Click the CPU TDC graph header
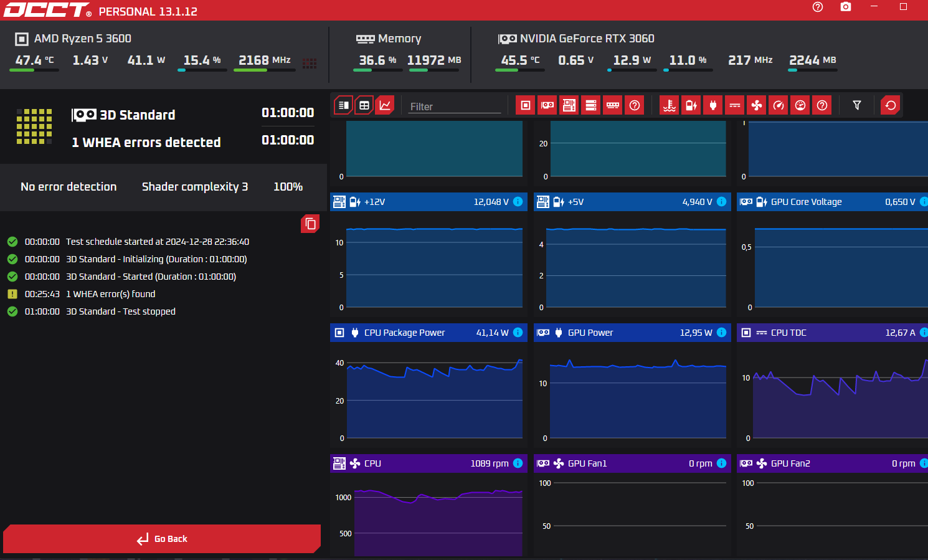Screen dimensions: 928x560 (x=832, y=333)
